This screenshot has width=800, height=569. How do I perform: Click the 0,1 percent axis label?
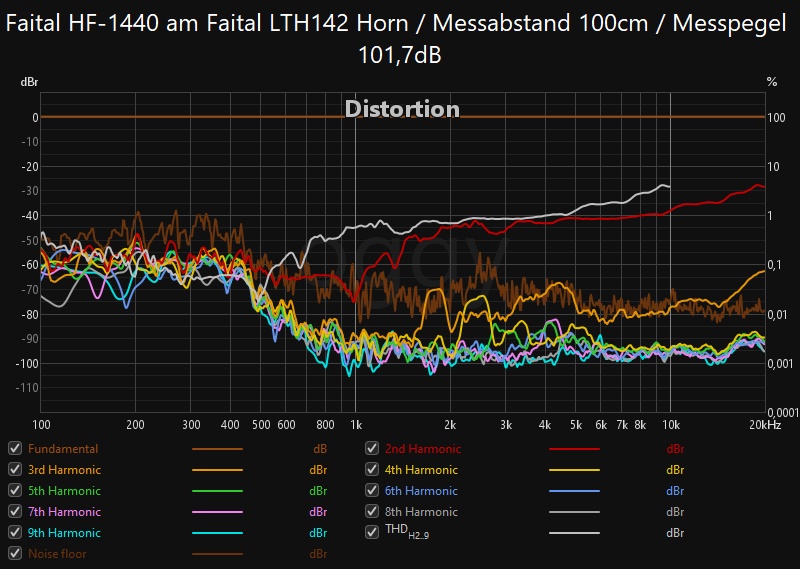[x=774, y=264]
